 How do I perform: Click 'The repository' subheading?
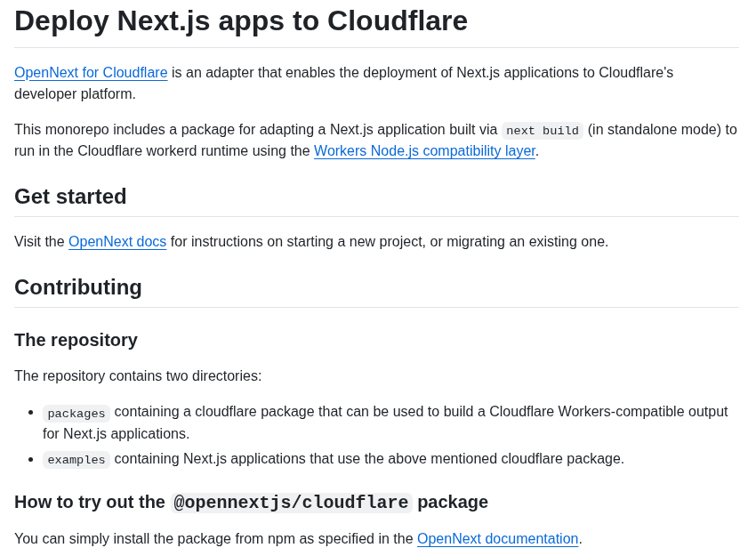(x=76, y=340)
